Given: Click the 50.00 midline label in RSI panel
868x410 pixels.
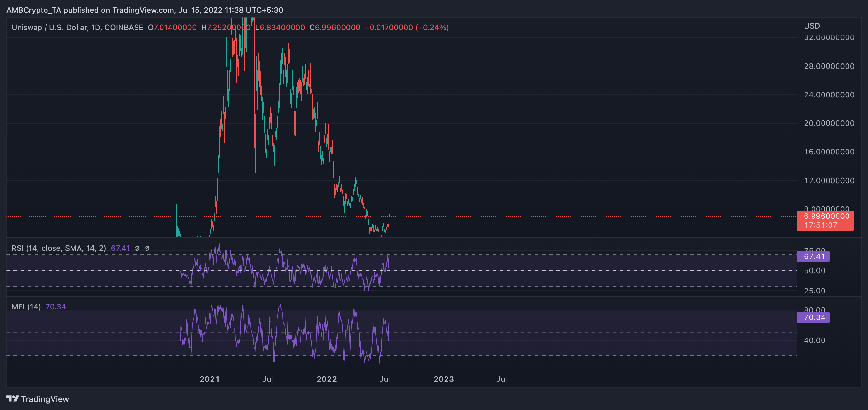Looking at the screenshot, I should (x=815, y=270).
